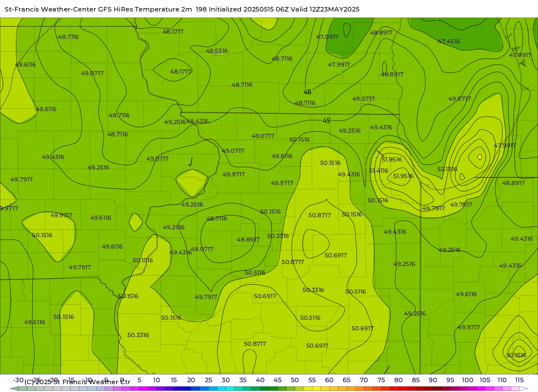The height and width of the screenshot is (392, 538).
Task: Click color bar label 110
Action: (502, 380)
